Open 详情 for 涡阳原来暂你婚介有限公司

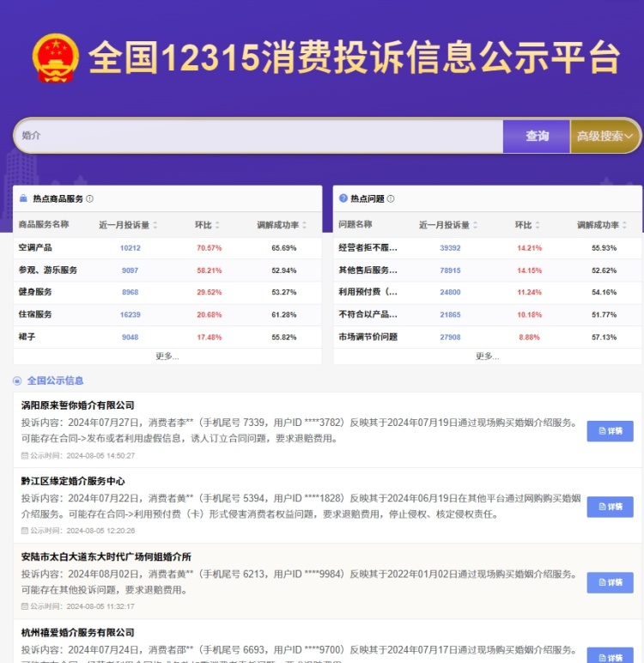coord(610,431)
